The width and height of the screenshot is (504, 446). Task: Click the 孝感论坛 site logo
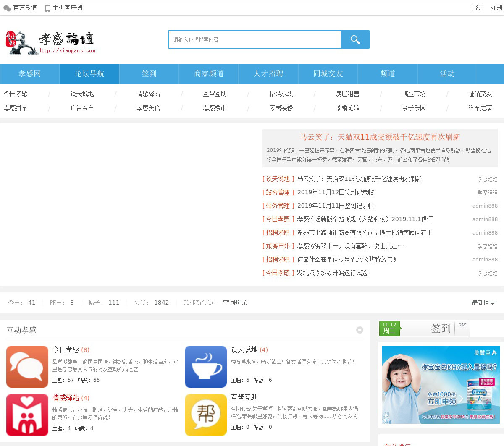tap(50, 42)
